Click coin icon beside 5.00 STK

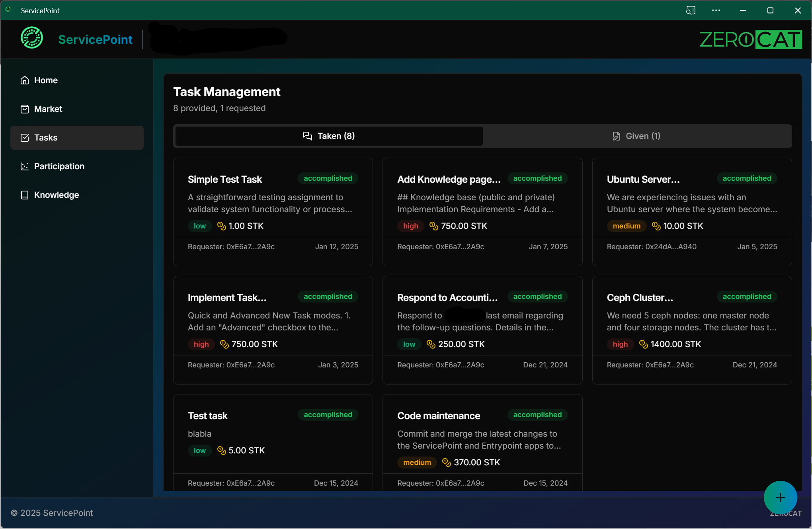tap(221, 451)
